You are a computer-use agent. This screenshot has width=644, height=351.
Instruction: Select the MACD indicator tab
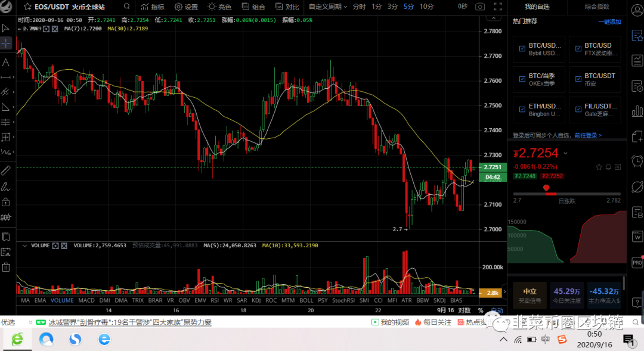86,300
